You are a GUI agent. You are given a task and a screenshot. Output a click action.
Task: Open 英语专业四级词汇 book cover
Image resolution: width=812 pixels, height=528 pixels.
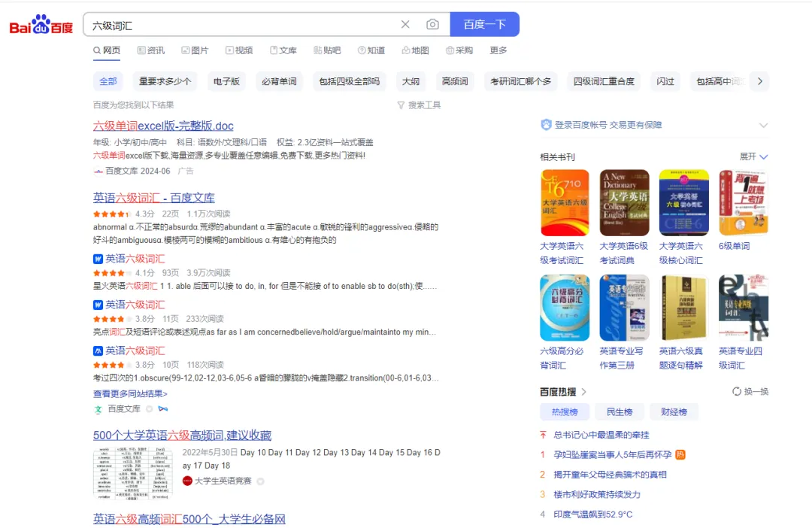pyautogui.click(x=743, y=308)
